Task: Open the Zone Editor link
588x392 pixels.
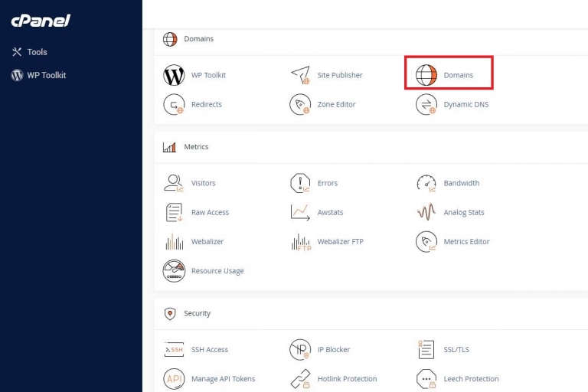Action: [x=336, y=104]
